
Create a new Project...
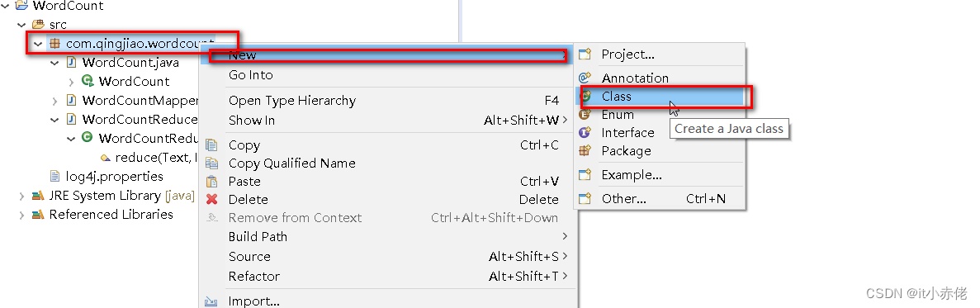click(660, 55)
